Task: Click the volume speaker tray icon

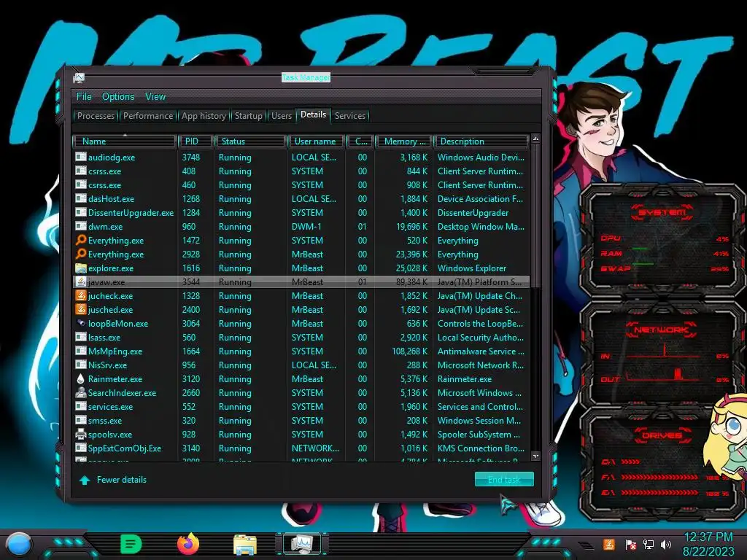Action: click(x=666, y=544)
